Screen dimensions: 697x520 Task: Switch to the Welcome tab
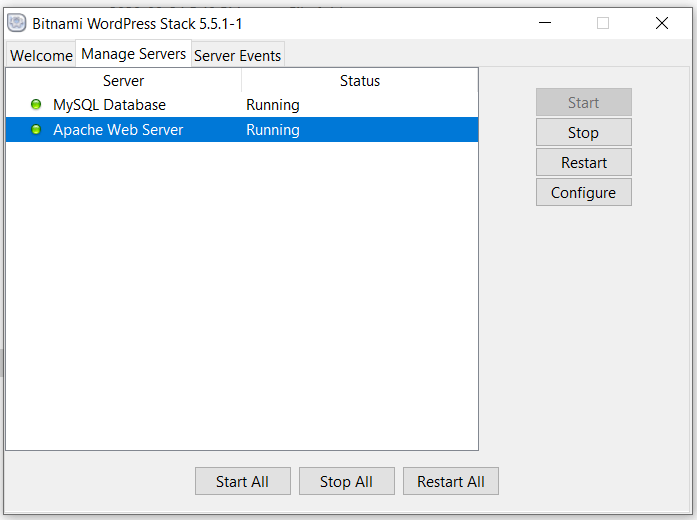click(41, 56)
